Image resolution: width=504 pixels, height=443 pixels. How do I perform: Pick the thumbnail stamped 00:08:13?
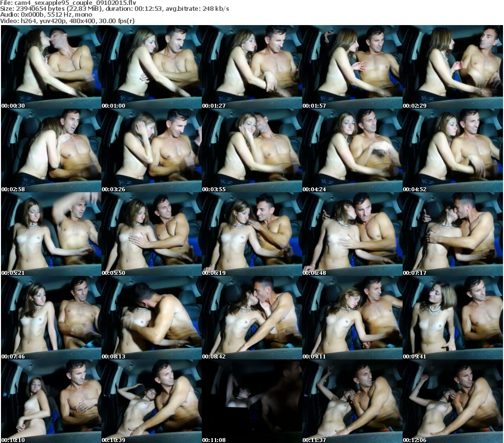click(152, 318)
